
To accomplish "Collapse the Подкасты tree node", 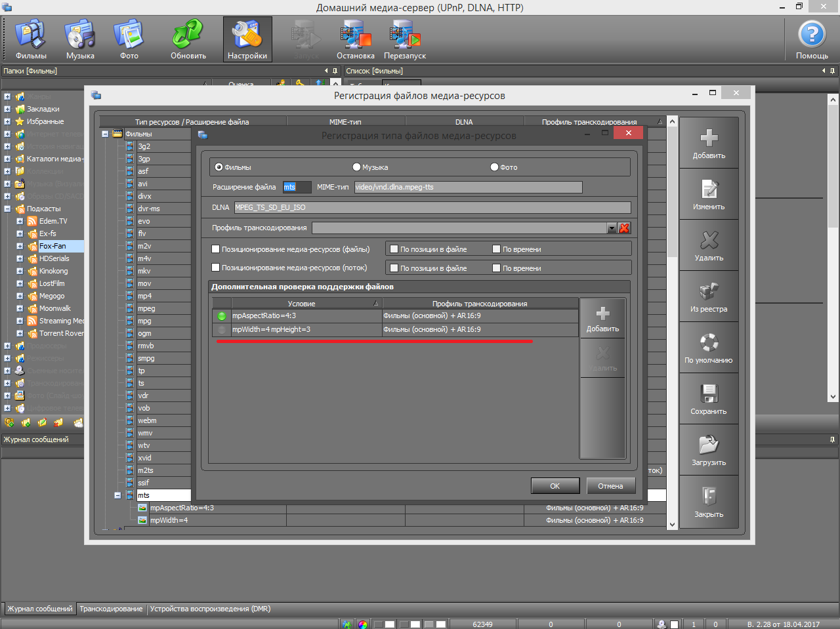I will pyautogui.click(x=7, y=209).
